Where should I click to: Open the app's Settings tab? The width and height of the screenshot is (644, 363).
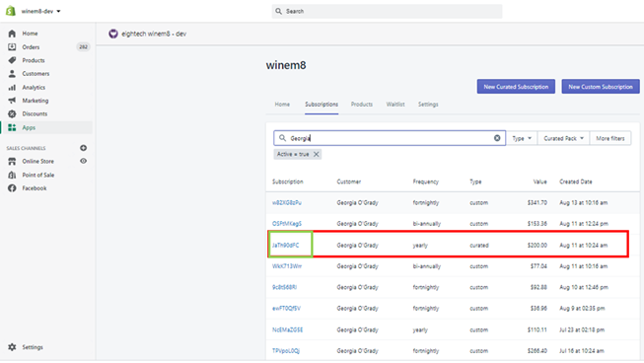(x=428, y=105)
